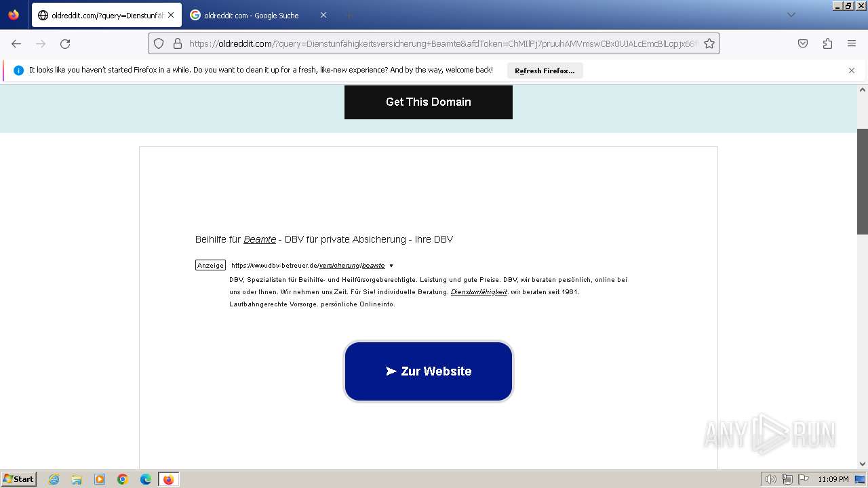Viewport: 868px width, 488px height.
Task: Launch Google Chrome from taskbar
Action: point(123,479)
